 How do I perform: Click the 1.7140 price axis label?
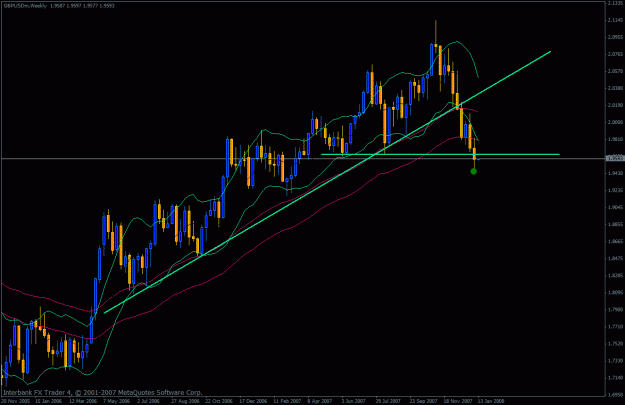(x=615, y=378)
